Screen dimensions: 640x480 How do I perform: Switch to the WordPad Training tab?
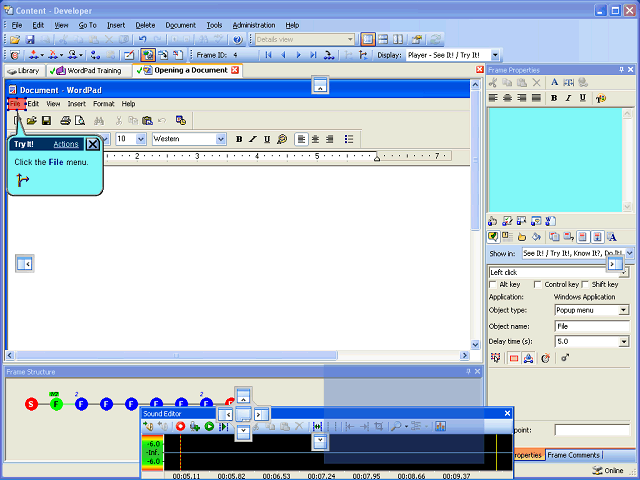coord(90,71)
